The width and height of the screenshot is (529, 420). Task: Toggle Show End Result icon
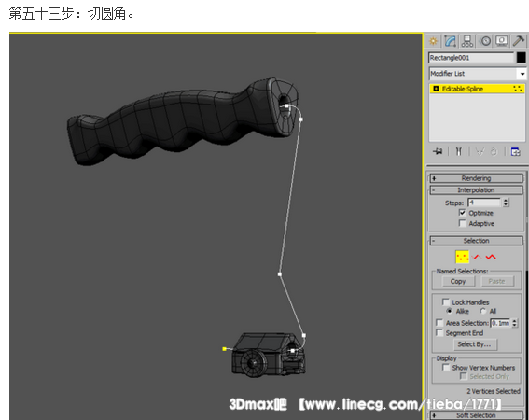[458, 151]
